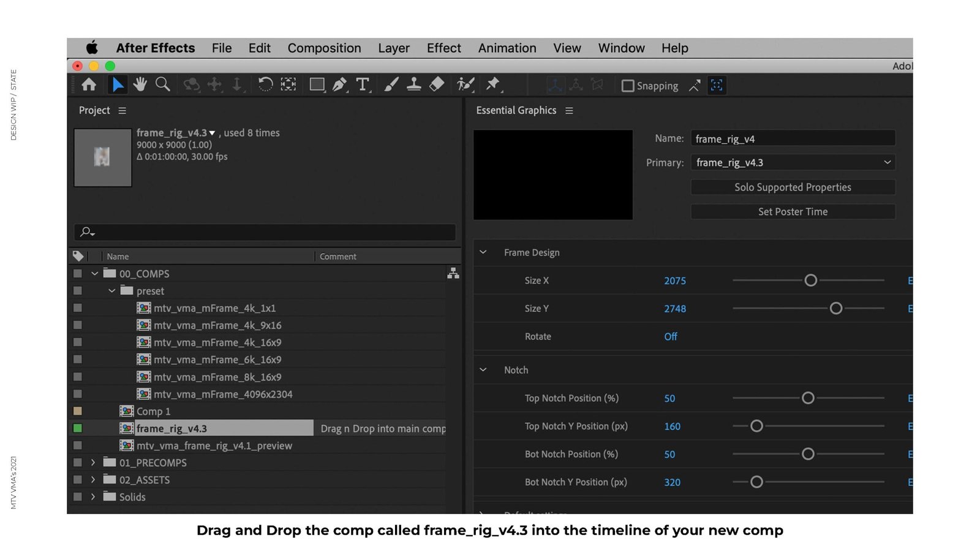The image size is (980, 552).
Task: Click the Bot Notch Position (%) slider handle
Action: (808, 454)
